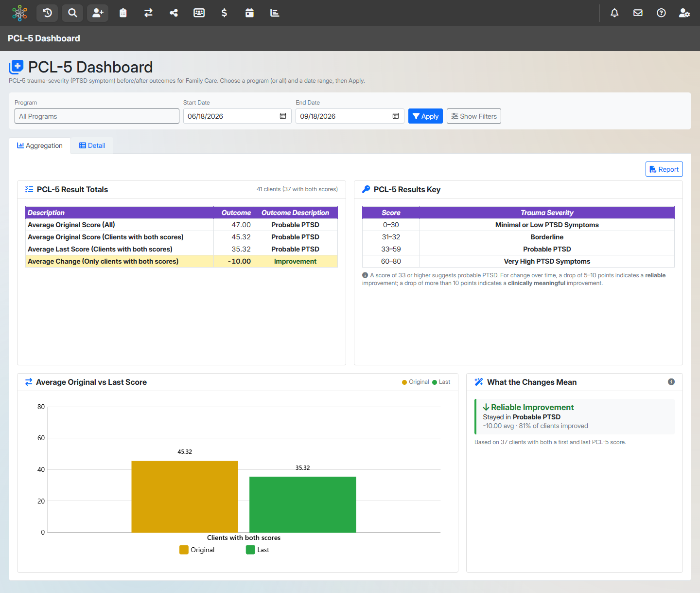The height and width of the screenshot is (593, 700).
Task: Click the Borderline severity cell
Action: [x=547, y=237]
